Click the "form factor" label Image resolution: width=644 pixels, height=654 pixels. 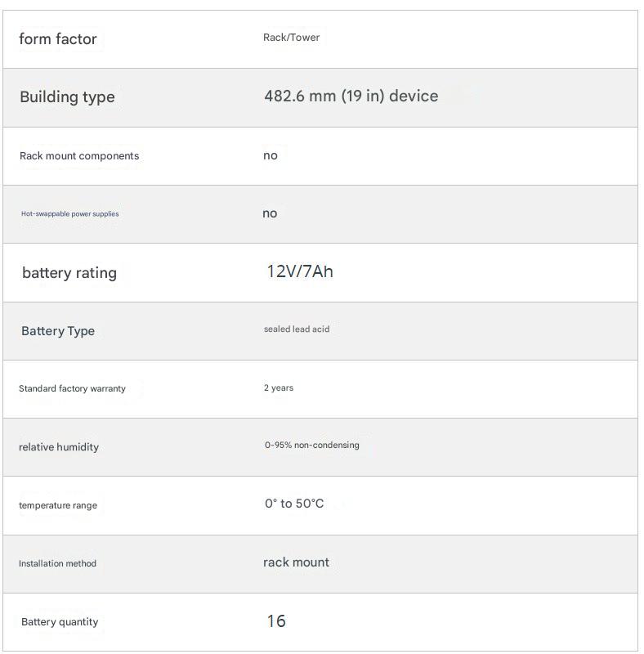(58, 39)
